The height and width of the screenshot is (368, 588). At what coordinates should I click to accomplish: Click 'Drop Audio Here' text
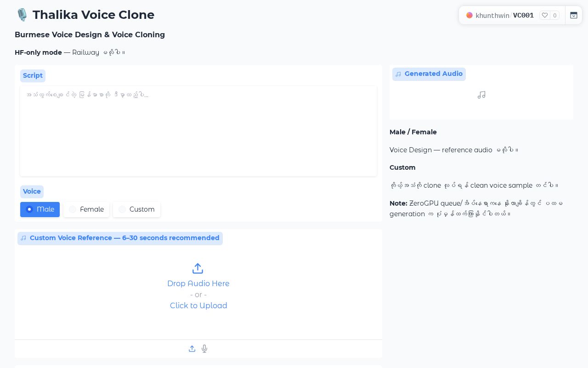(198, 283)
